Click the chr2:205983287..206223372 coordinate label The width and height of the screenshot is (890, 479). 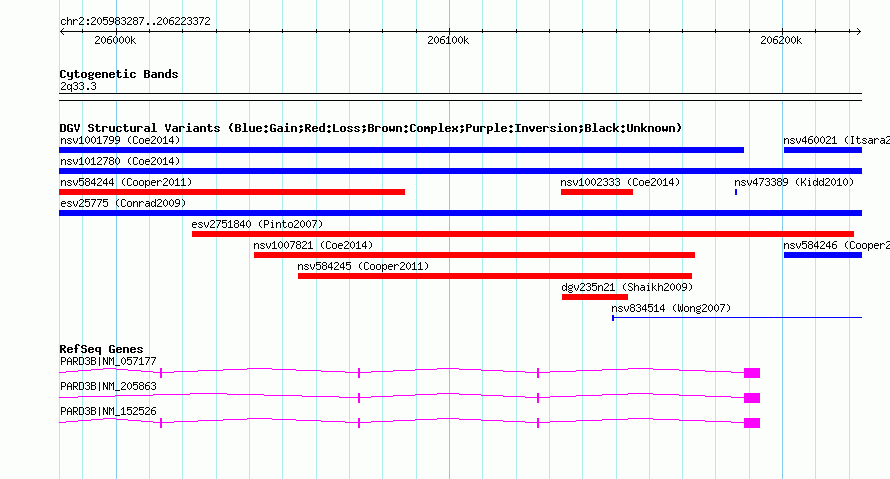coord(135,22)
